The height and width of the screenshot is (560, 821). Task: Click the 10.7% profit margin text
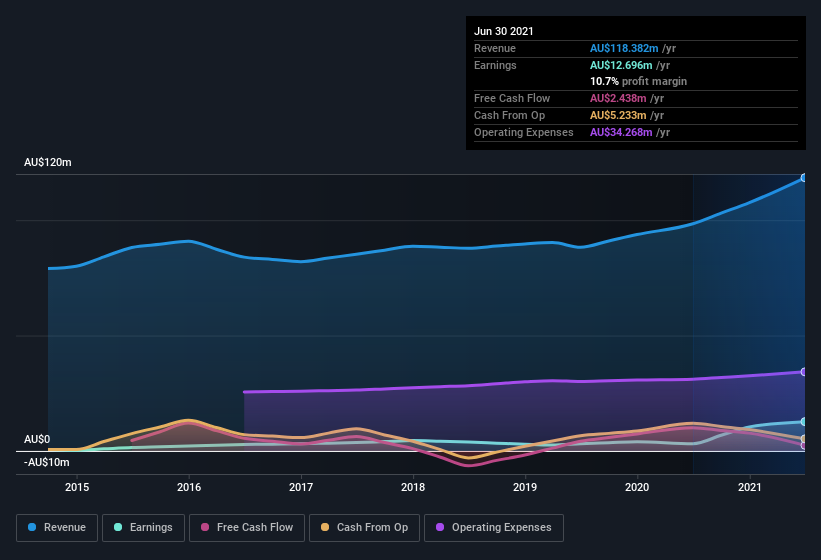point(638,81)
